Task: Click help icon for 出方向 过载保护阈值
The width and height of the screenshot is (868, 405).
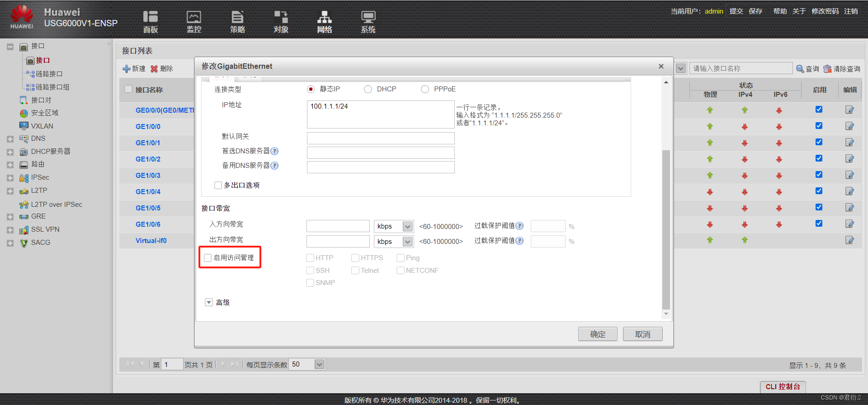Action: coord(519,241)
